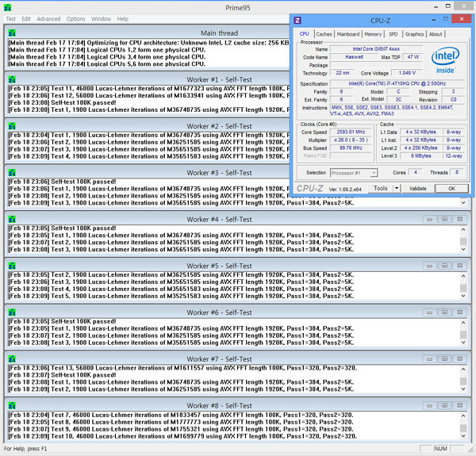
Task: Open the Test menu in Prime95
Action: pyautogui.click(x=10, y=19)
